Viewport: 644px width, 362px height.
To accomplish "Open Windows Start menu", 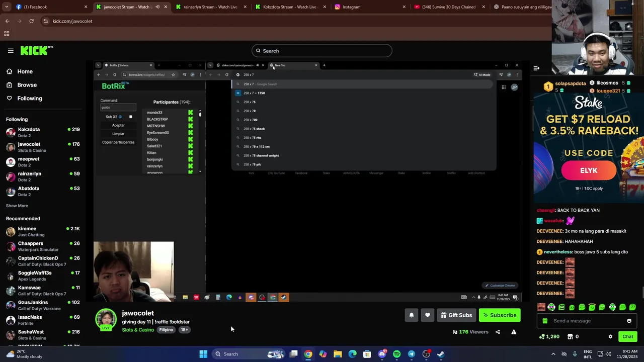I will point(203,354).
